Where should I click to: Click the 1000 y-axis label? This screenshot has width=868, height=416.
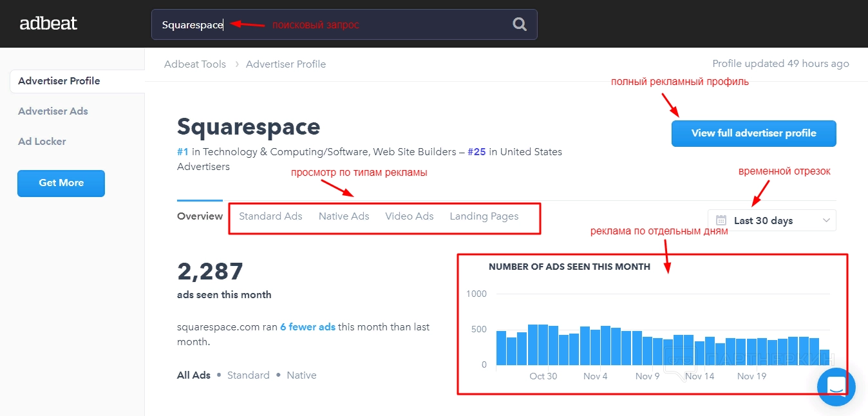[x=476, y=294]
